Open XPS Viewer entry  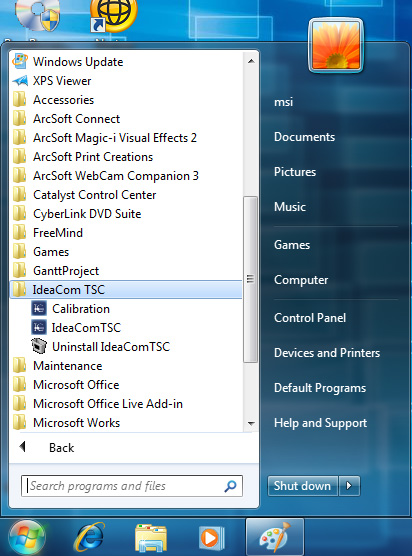click(x=62, y=81)
